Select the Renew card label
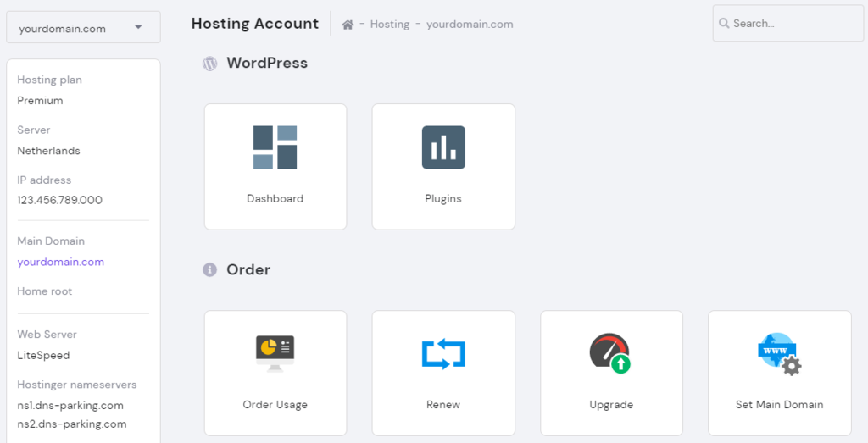Viewport: 868px width, 443px height. (443, 405)
